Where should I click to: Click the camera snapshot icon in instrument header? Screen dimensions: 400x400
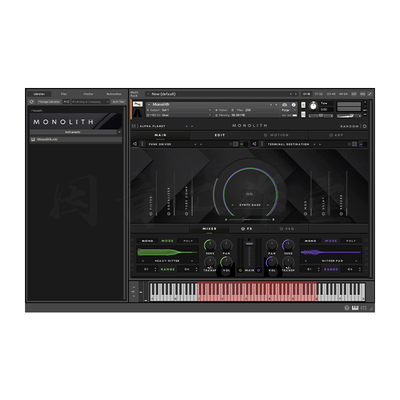coord(285,105)
